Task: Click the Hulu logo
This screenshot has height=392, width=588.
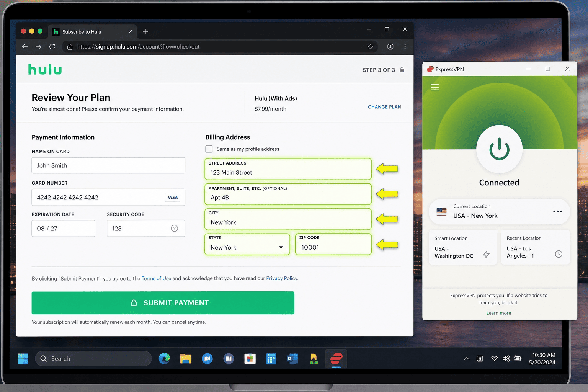Action: pos(45,69)
